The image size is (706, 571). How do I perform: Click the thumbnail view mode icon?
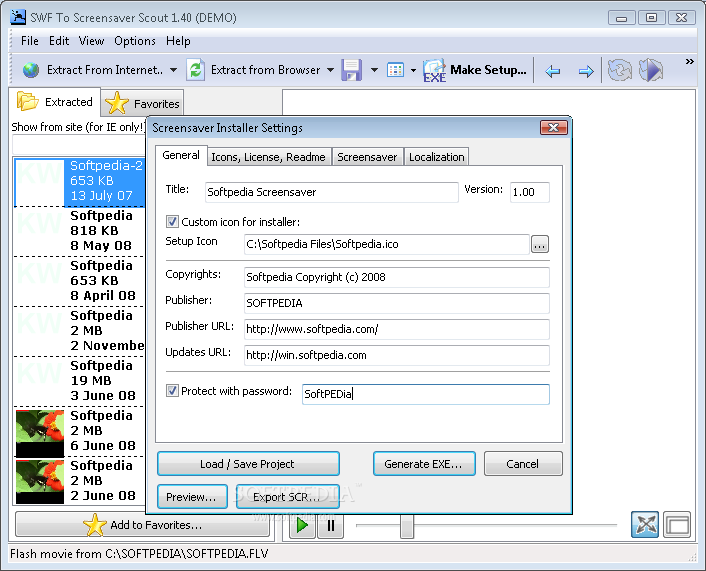[395, 70]
